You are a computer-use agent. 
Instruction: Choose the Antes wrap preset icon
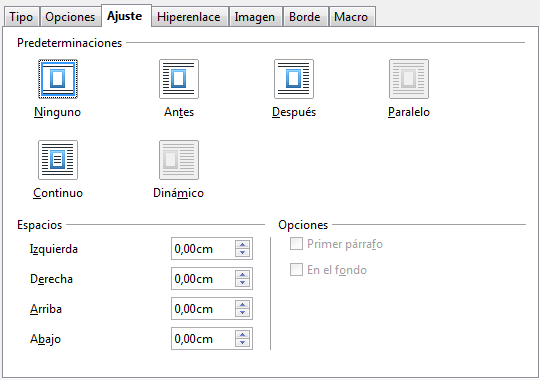(179, 79)
